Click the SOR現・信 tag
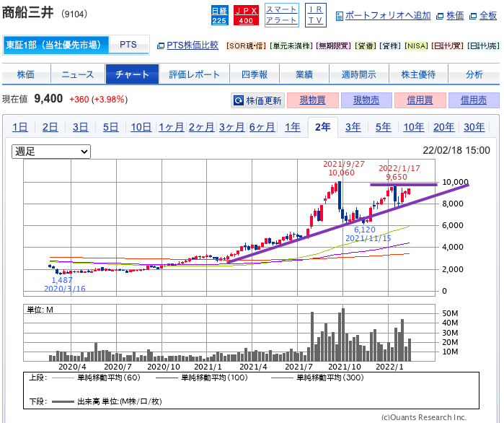 coord(247,46)
